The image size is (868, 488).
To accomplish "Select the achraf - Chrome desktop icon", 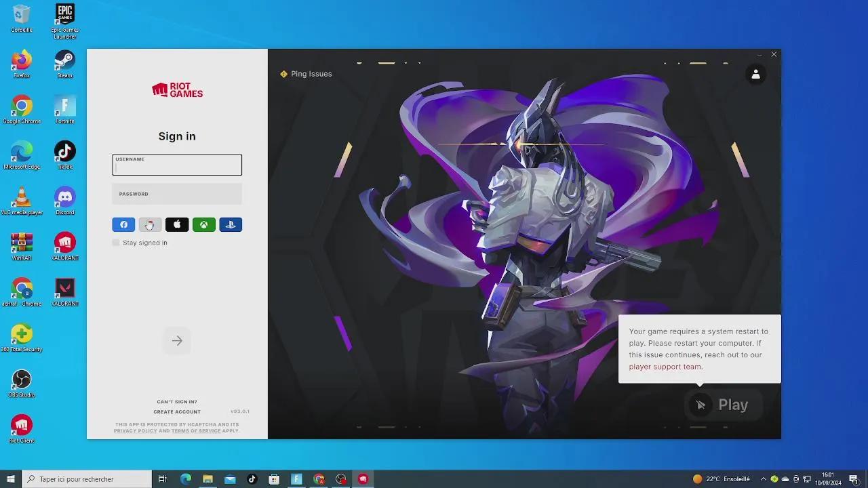I will 22,292.
